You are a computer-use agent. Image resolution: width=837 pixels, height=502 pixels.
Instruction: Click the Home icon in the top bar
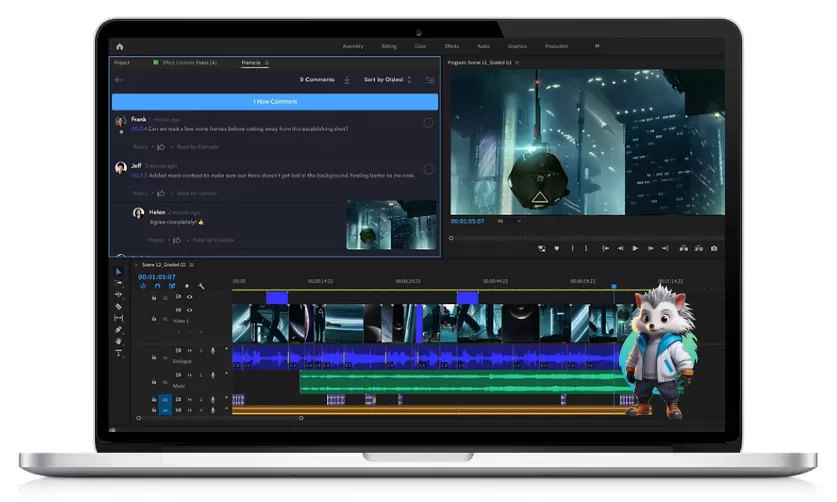click(120, 46)
